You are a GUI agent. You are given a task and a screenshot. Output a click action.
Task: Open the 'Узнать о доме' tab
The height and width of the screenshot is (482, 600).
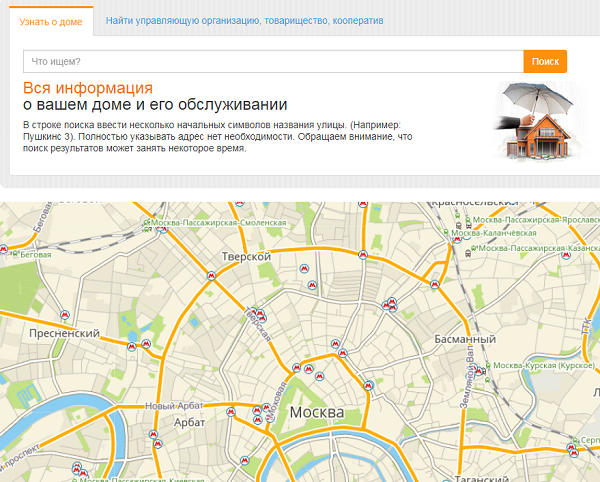[x=50, y=20]
